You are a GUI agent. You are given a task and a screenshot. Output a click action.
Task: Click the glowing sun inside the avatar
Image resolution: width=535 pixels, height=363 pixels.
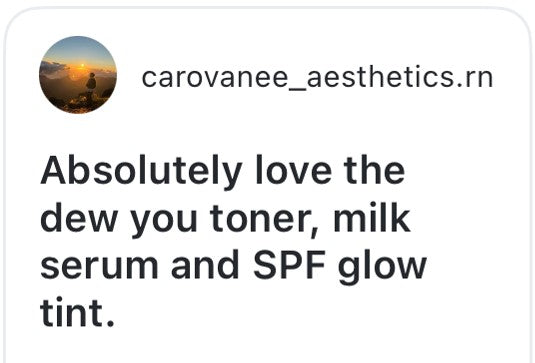pyautogui.click(x=82, y=66)
